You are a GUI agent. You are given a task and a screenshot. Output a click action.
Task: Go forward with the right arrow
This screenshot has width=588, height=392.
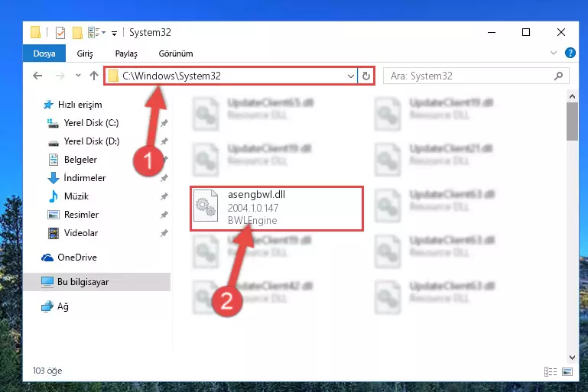coord(60,76)
